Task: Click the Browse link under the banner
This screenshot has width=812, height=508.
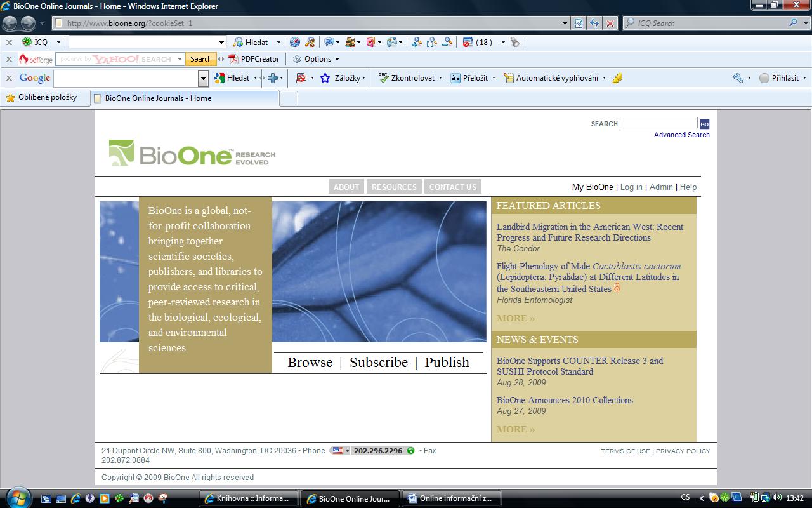Action: click(x=310, y=362)
